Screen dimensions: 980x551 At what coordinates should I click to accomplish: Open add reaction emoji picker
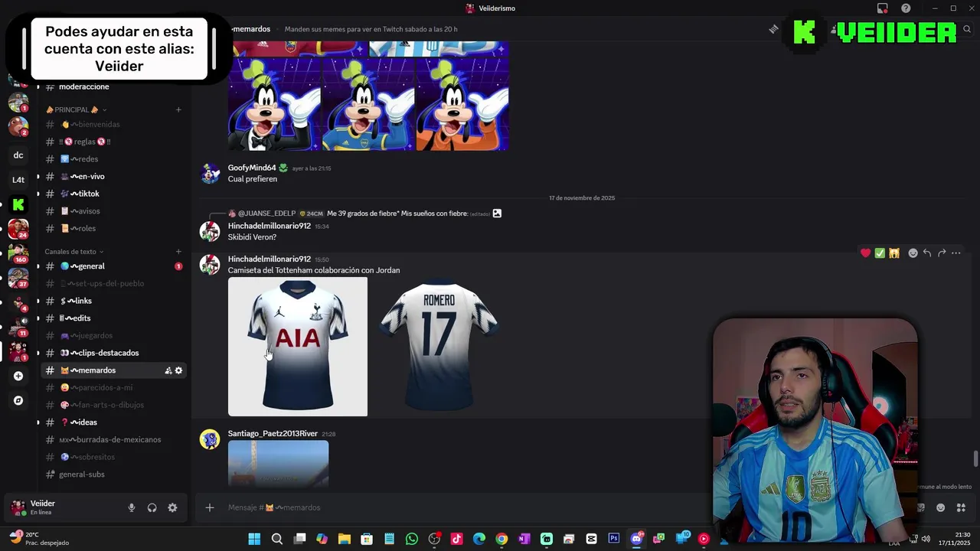click(913, 253)
